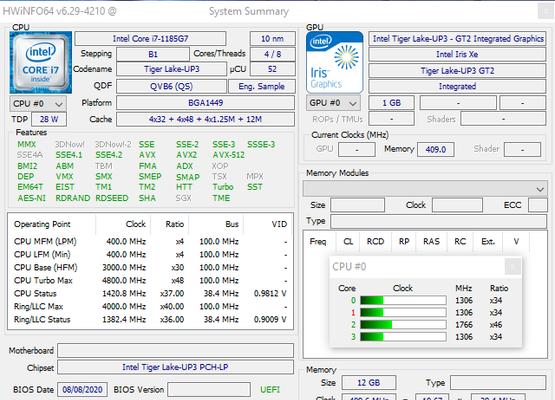Click the 28 W TDP value
The width and height of the screenshot is (555, 400).
[x=49, y=119]
